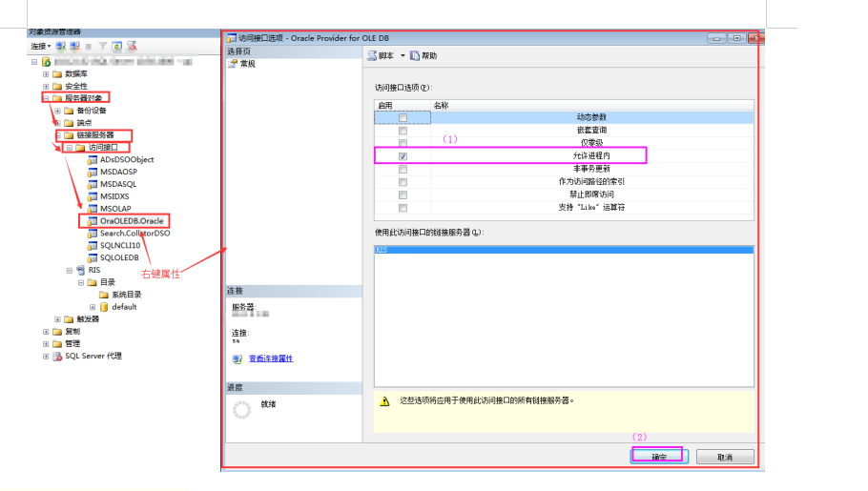This screenshot has width=868, height=491.
Task: Click the 动态参数 option name
Action: click(x=591, y=117)
